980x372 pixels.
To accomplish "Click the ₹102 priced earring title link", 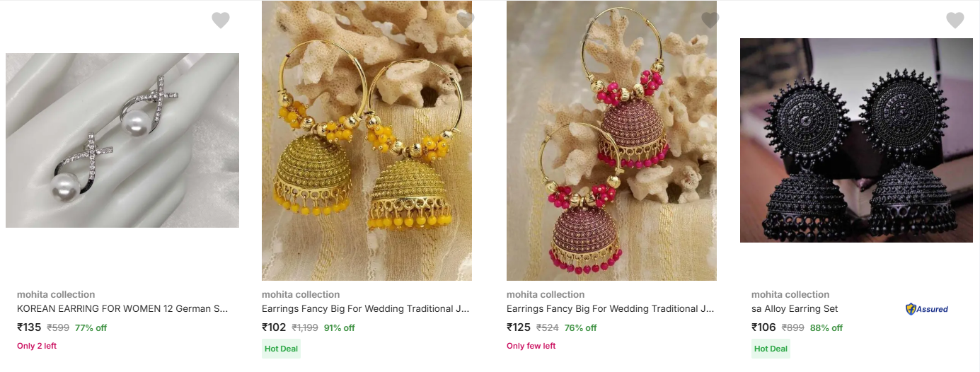I will [365, 309].
